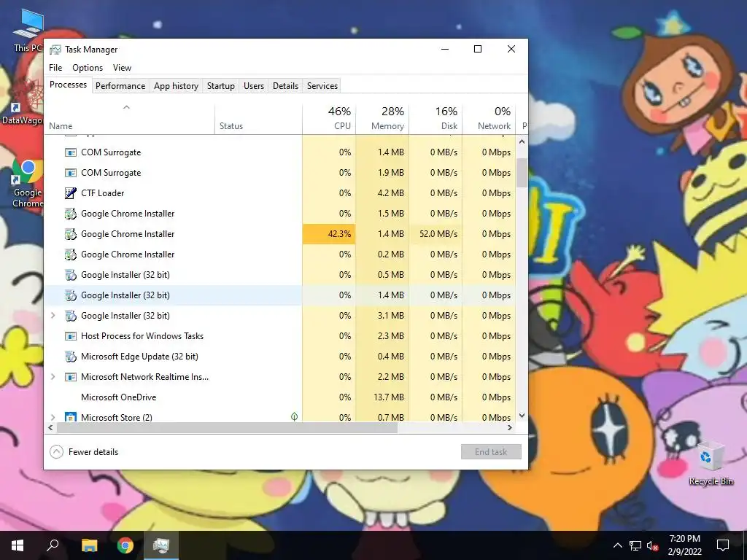Click the horizontal scrollbar thumb

[x=227, y=427]
